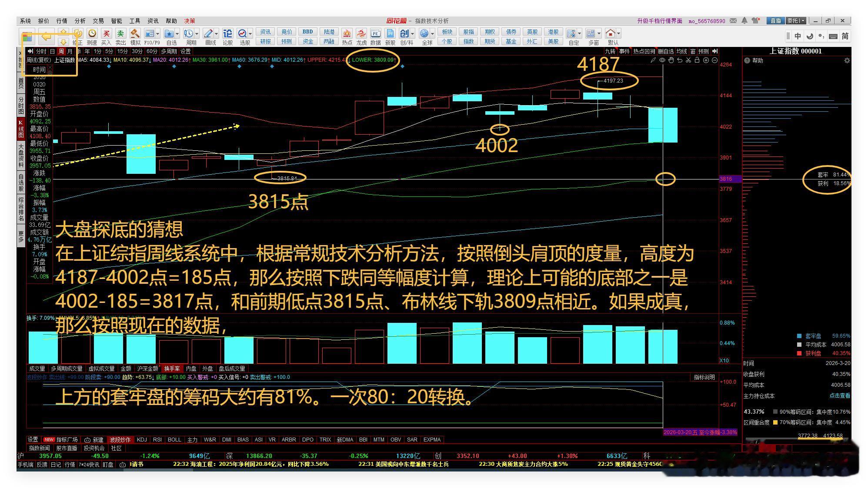Viewport: 868px width, 488px height.
Task: Click the settings gear beside 帮助
Action: (x=847, y=61)
